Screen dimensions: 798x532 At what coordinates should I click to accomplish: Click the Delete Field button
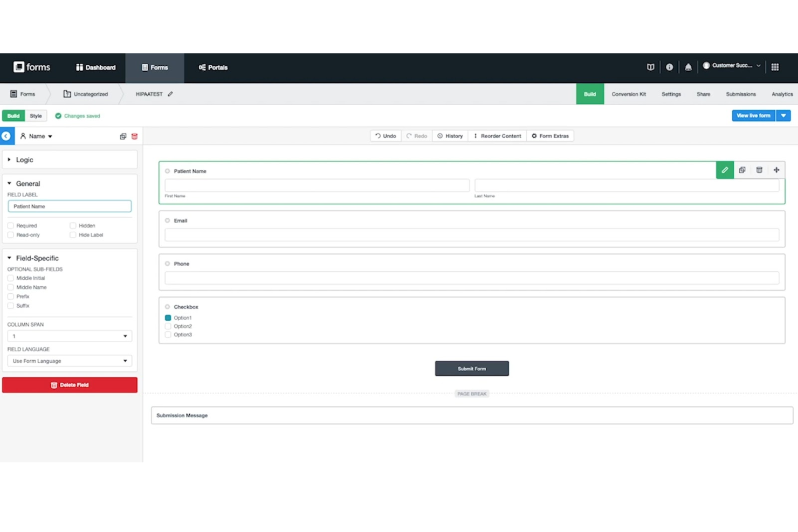pyautogui.click(x=70, y=385)
